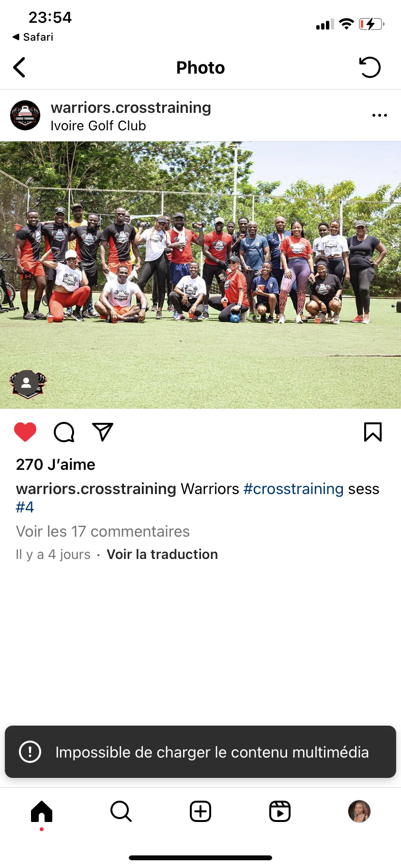Open the Search tab magnifier
The height and width of the screenshot is (868, 401).
[x=121, y=811]
